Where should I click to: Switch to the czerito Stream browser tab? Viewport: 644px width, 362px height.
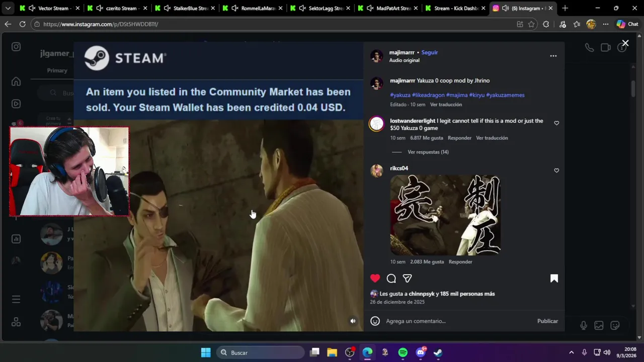pos(116,8)
